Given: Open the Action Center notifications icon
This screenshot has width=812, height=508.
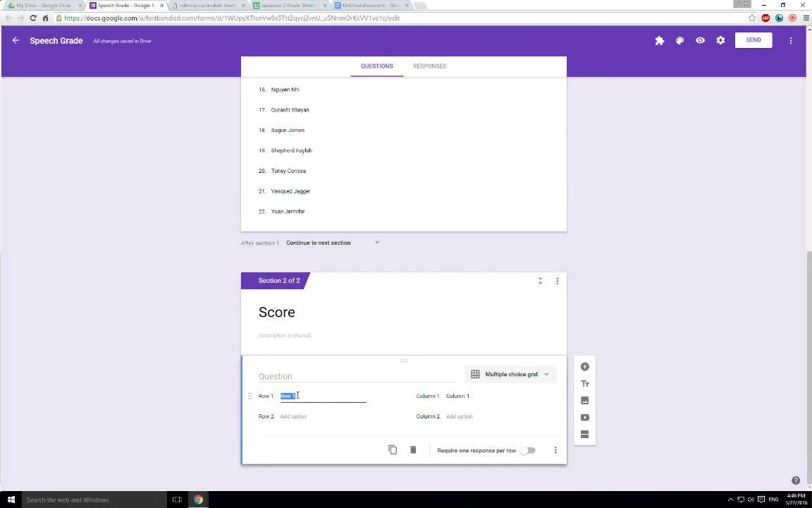Looking at the screenshot, I should (761, 500).
